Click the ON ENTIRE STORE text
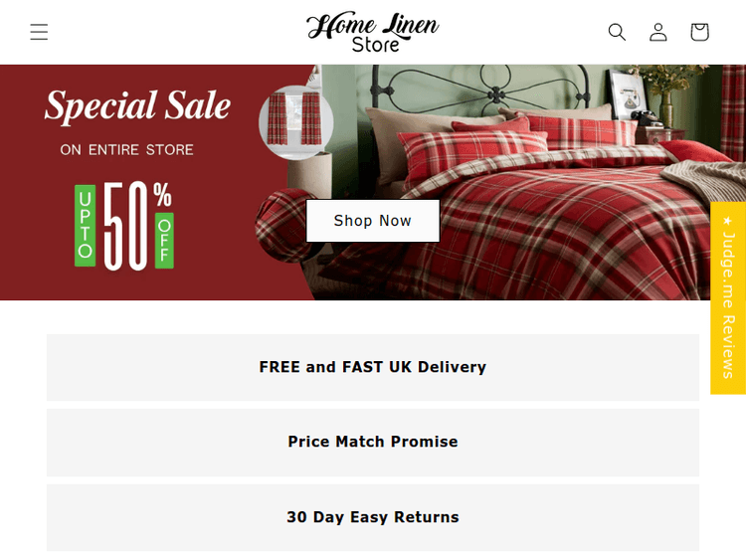The height and width of the screenshot is (560, 746). point(126,150)
